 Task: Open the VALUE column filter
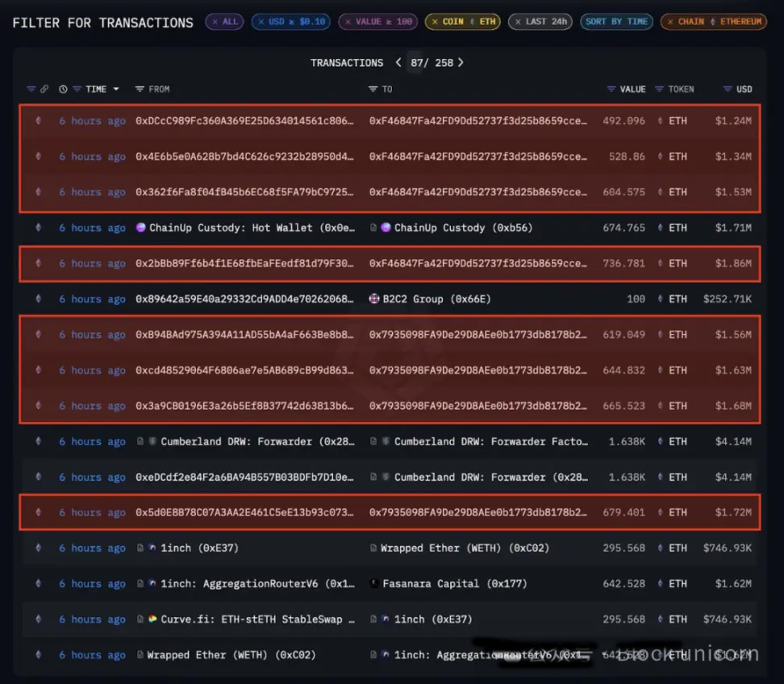click(611, 89)
